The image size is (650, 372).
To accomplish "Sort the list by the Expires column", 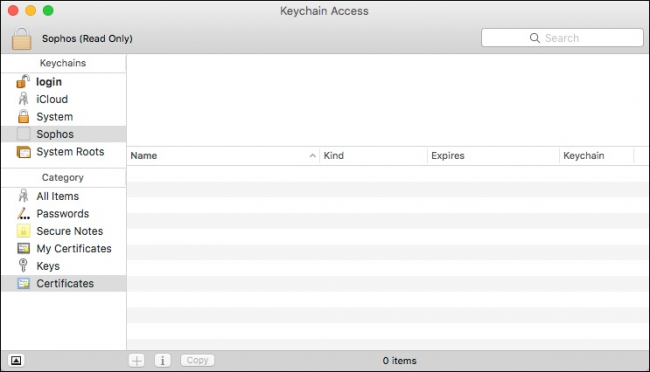I will tap(493, 156).
